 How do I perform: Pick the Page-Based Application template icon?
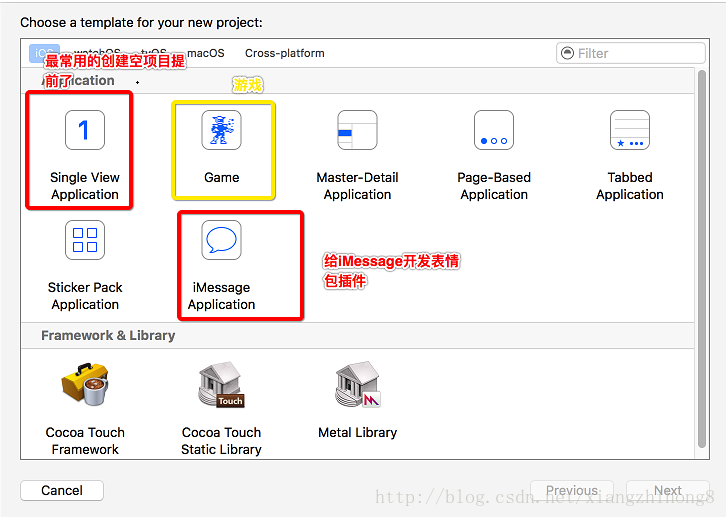[x=494, y=130]
